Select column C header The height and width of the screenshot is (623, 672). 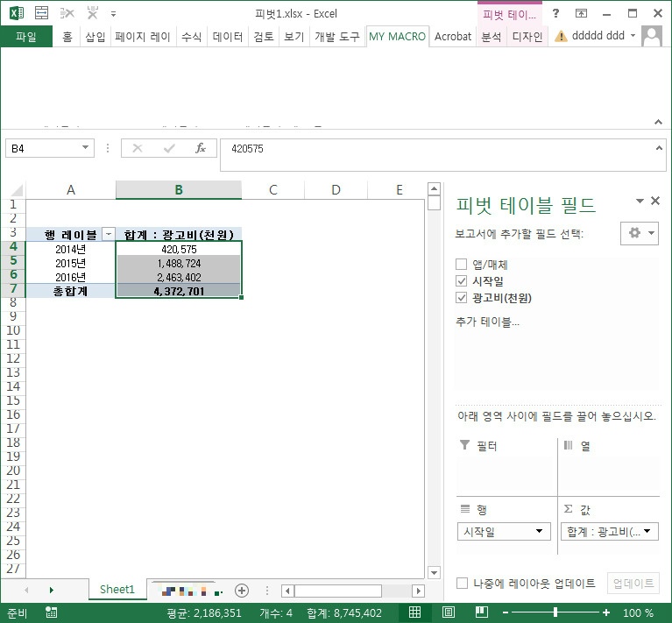click(273, 190)
